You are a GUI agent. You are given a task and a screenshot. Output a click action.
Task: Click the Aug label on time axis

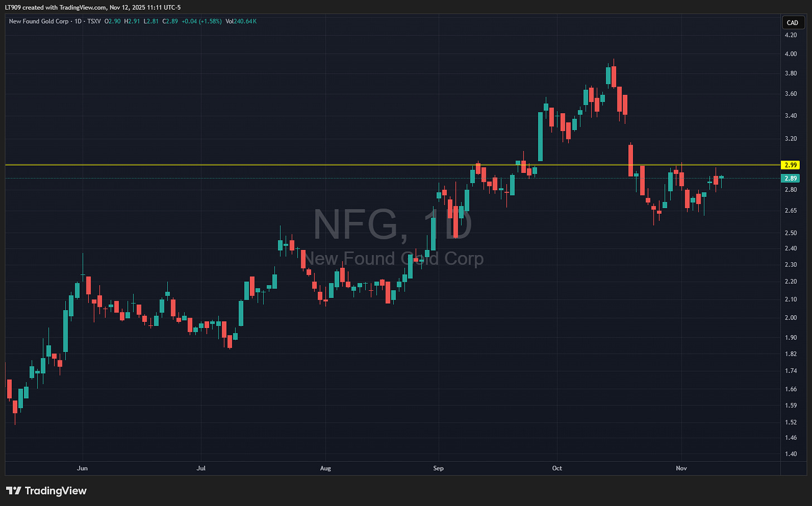325,468
